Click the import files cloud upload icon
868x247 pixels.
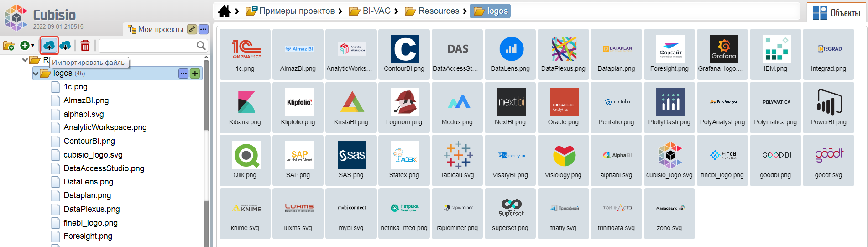tap(49, 46)
